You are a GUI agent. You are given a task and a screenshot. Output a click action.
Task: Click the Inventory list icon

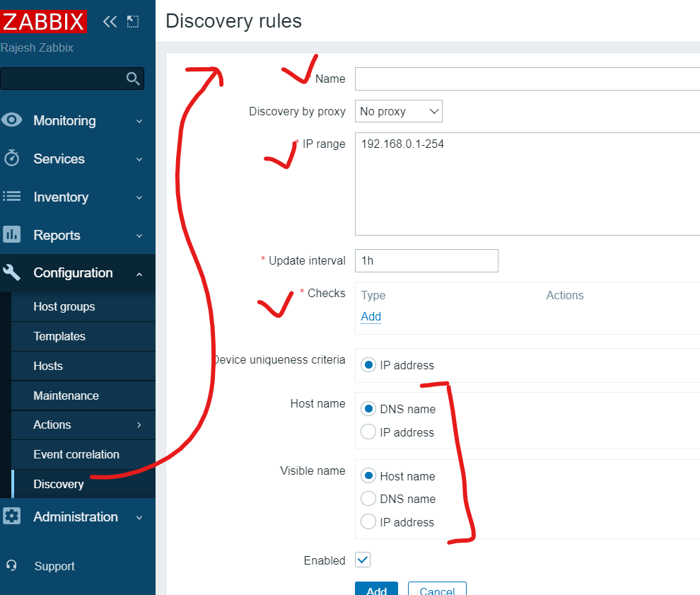pos(12,197)
